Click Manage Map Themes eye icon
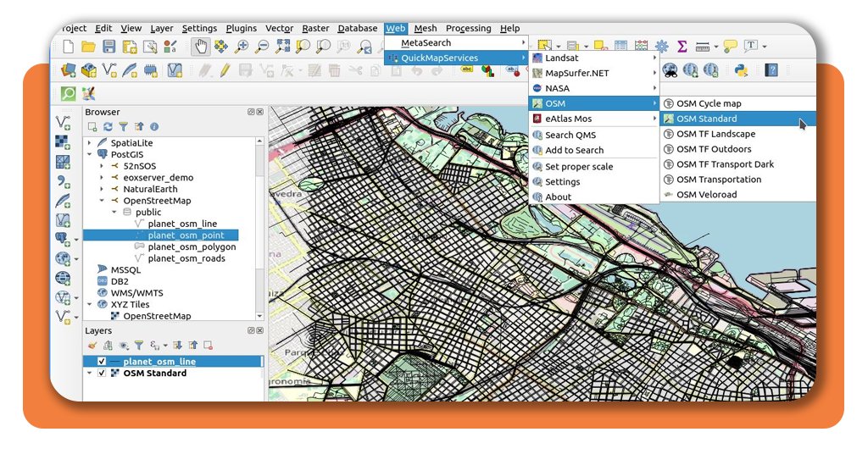This screenshot has height=454, width=868. [x=124, y=346]
